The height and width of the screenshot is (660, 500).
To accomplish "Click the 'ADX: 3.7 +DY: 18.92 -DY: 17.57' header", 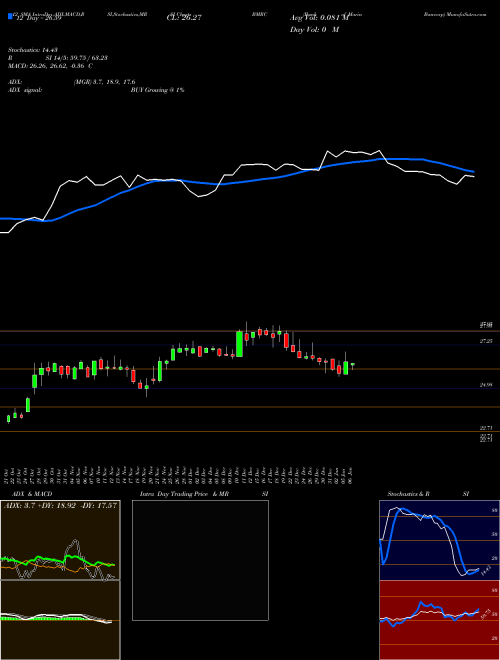I will (x=60, y=506).
